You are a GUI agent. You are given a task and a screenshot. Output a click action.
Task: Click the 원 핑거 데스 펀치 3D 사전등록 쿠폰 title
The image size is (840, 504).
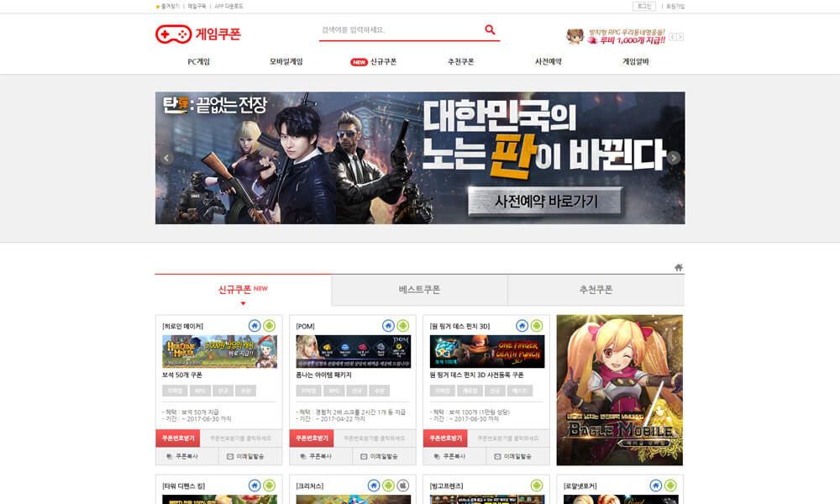[477, 375]
